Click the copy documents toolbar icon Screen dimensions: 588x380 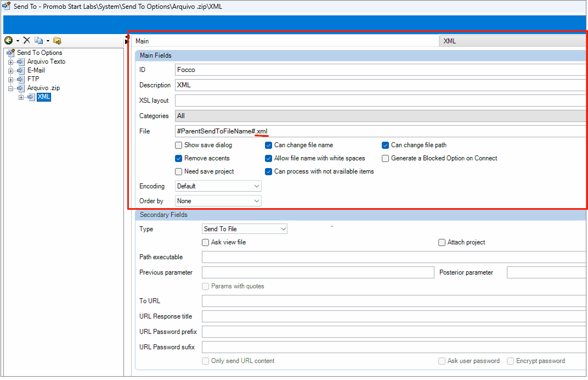pyautogui.click(x=38, y=40)
